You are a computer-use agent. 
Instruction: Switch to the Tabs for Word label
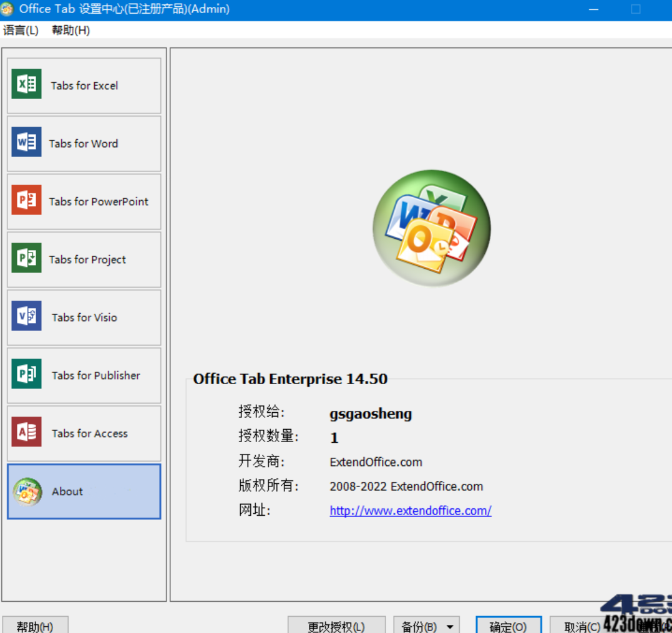(83, 143)
